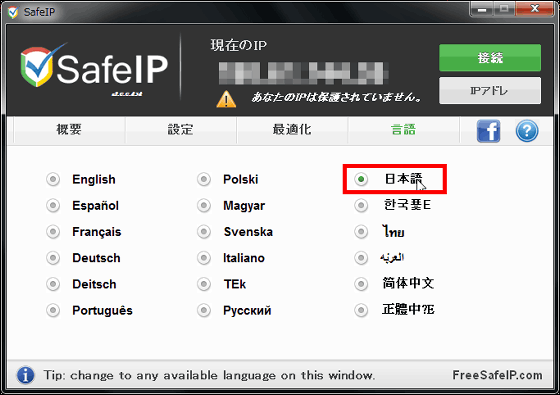Click the IP not protected warning text
Screen dimensions: 560x395
coord(337,97)
